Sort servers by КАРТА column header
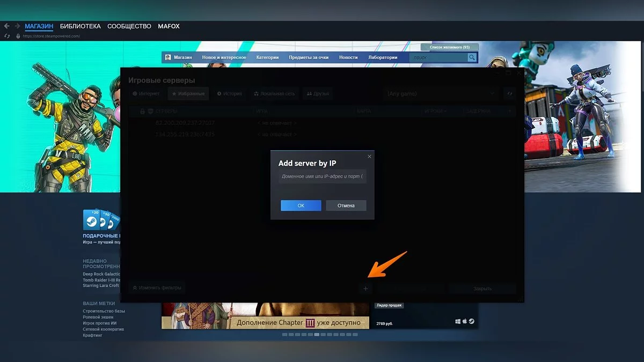This screenshot has height=362, width=644. 364,112
